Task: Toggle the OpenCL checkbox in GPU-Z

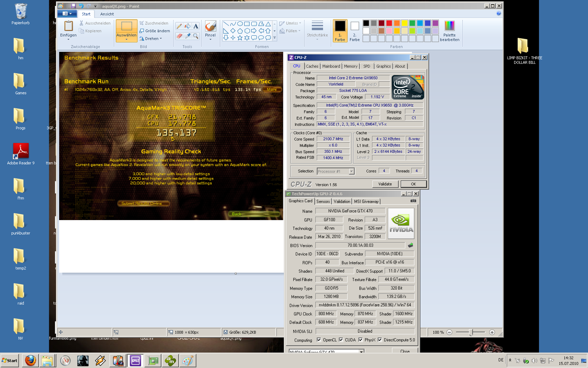Action: 319,340
